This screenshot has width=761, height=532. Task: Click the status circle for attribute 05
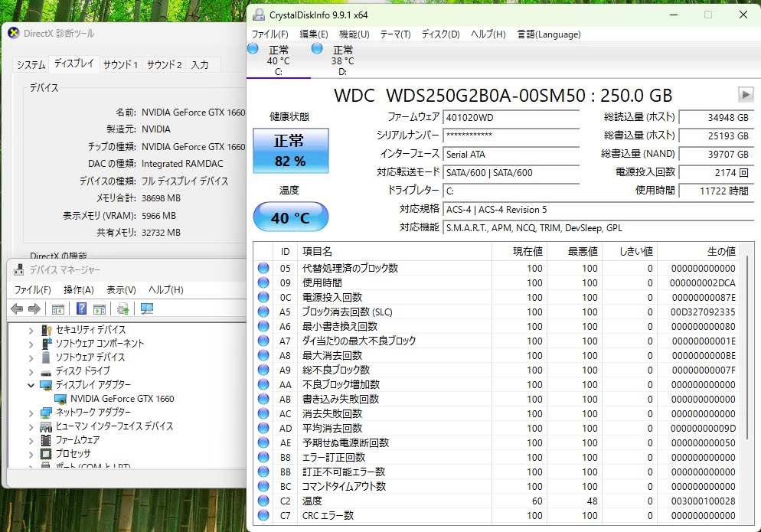[263, 268]
